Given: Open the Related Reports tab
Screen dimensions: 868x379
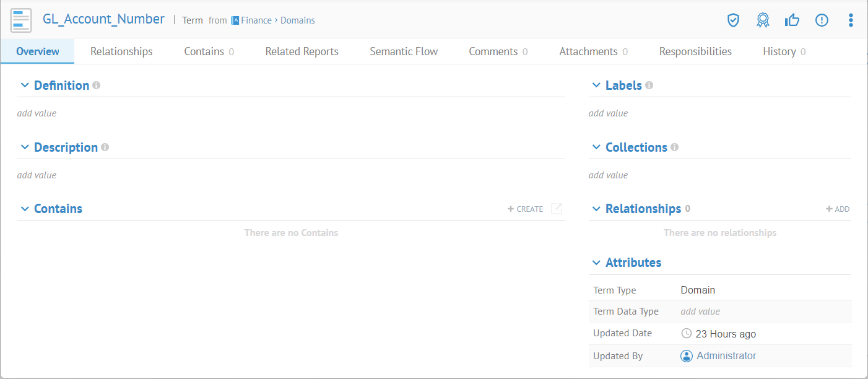Looking at the screenshot, I should pyautogui.click(x=302, y=51).
